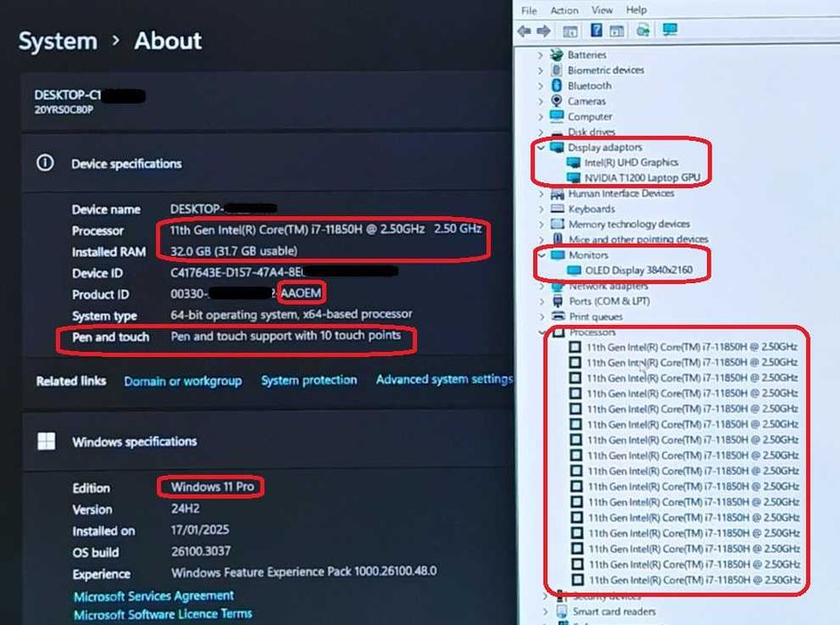Viewport: 840px width, 625px height.
Task: Select the Bluetooth category icon
Action: [557, 85]
